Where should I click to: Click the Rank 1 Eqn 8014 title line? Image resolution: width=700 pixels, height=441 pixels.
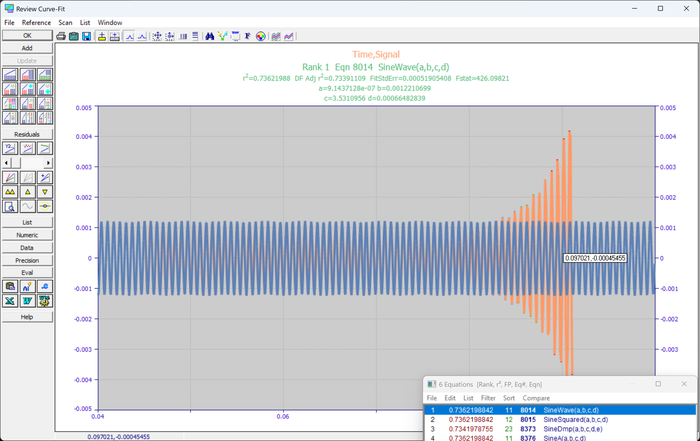tap(376, 67)
